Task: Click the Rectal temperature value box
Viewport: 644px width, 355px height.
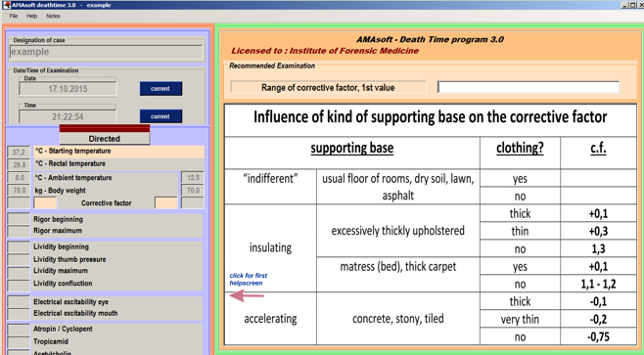Action: pos(19,164)
